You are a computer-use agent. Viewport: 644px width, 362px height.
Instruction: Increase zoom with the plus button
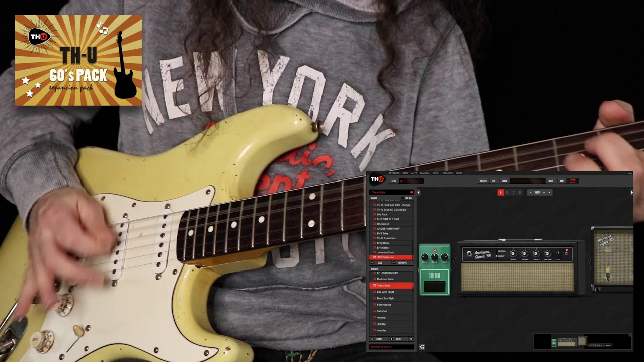[549, 192]
